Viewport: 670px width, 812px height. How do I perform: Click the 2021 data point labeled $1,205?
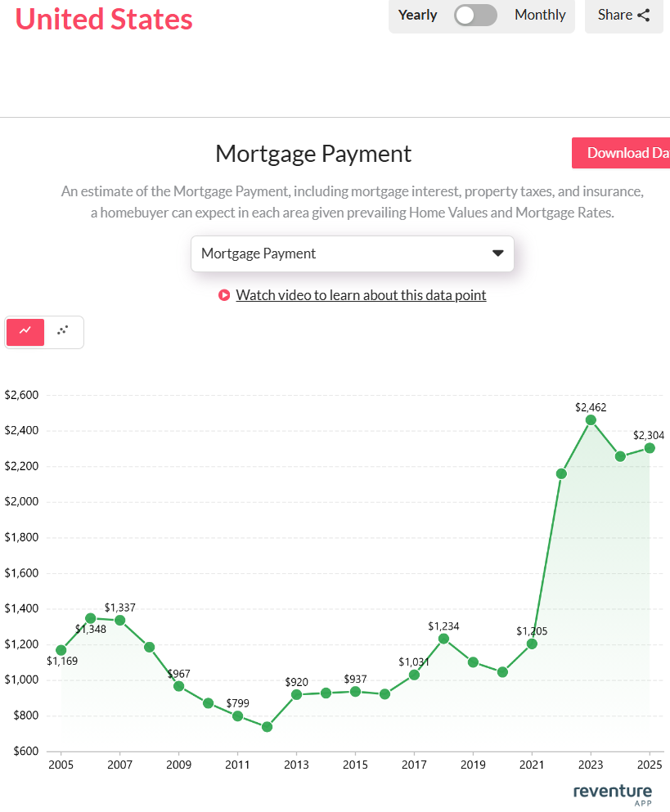tap(532, 644)
